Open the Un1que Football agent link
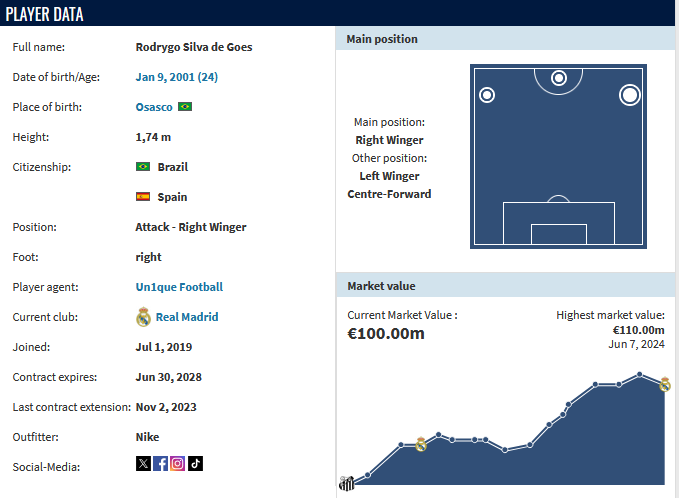 coord(179,287)
